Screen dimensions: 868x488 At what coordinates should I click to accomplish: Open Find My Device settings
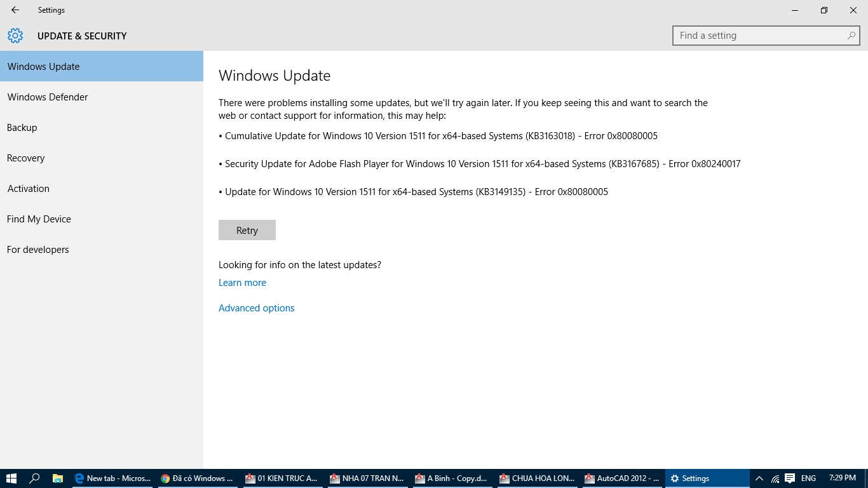click(102, 219)
